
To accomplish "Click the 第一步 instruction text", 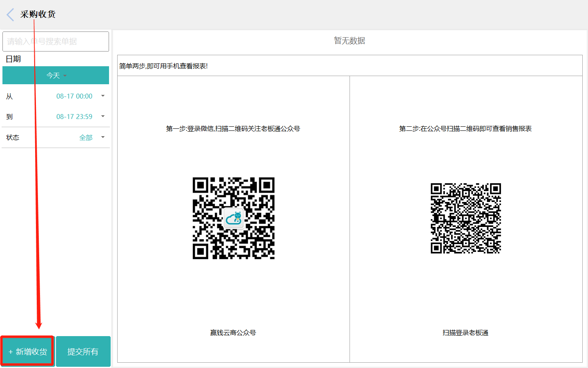I will click(x=233, y=129).
